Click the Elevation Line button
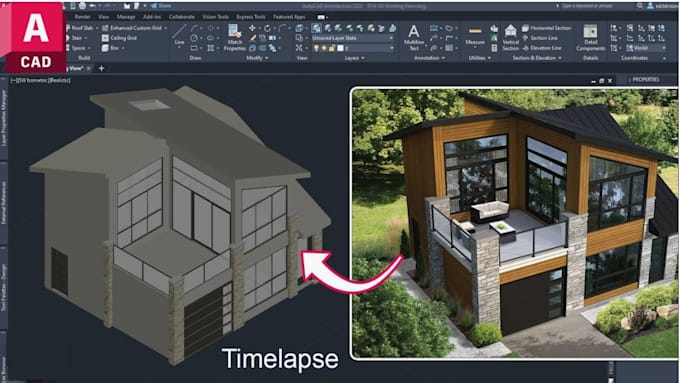 tap(542, 48)
